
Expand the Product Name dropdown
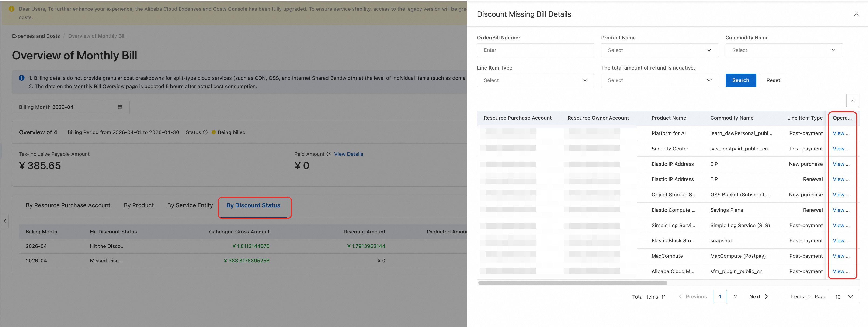[660, 50]
